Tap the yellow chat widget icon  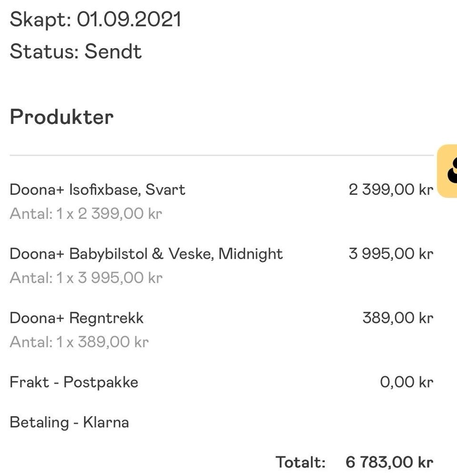coord(447,171)
